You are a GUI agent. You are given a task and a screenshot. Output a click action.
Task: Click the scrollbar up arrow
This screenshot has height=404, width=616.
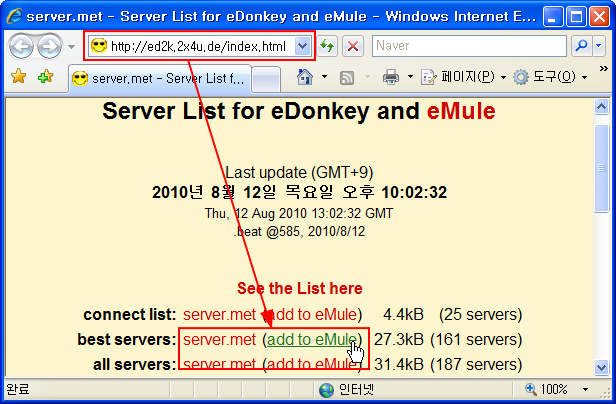pos(601,107)
